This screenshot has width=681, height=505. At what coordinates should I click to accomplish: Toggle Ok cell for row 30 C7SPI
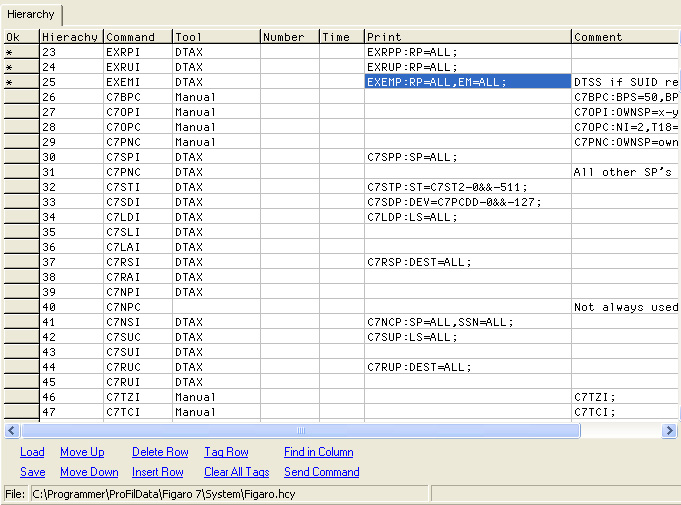pos(20,157)
